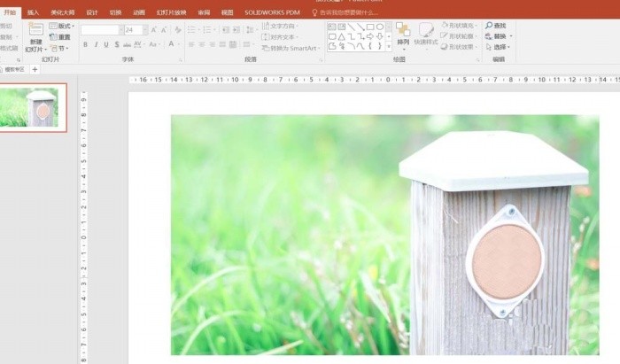Open the SOLIDWORKS PDM tab
This screenshot has height=364, width=620.
click(x=272, y=12)
